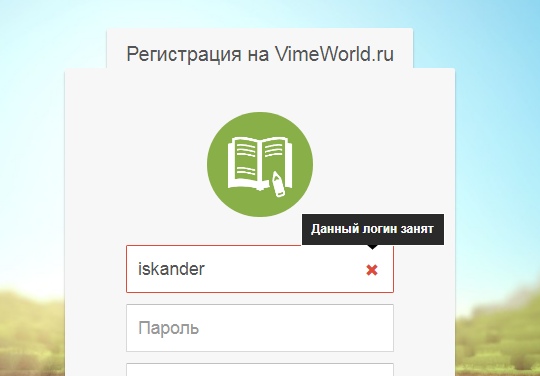The image size is (540, 376).
Task: Click the Пароль placeholder text
Action: coord(168,328)
